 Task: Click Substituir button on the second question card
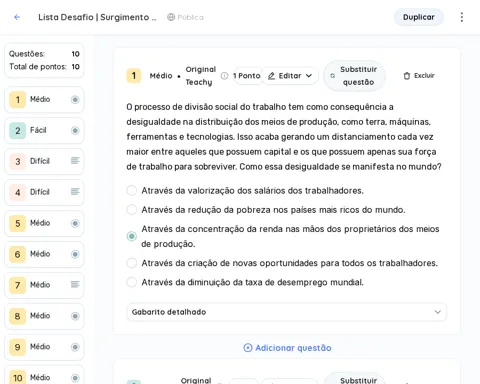[355, 379]
